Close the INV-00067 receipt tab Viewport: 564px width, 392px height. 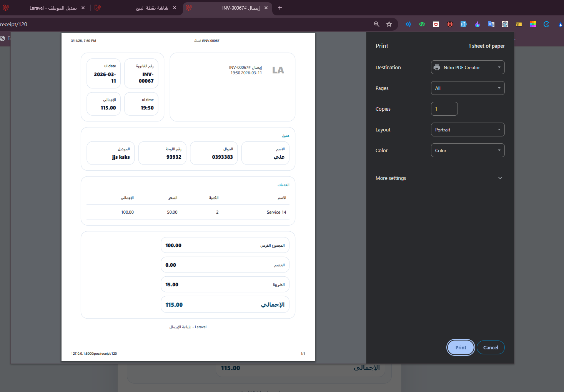coord(266,8)
